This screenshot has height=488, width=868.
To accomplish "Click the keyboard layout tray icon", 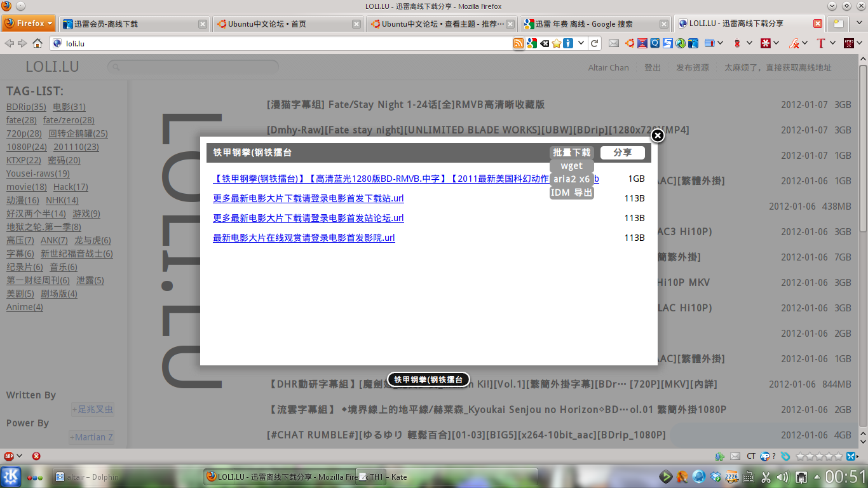I will tap(749, 477).
